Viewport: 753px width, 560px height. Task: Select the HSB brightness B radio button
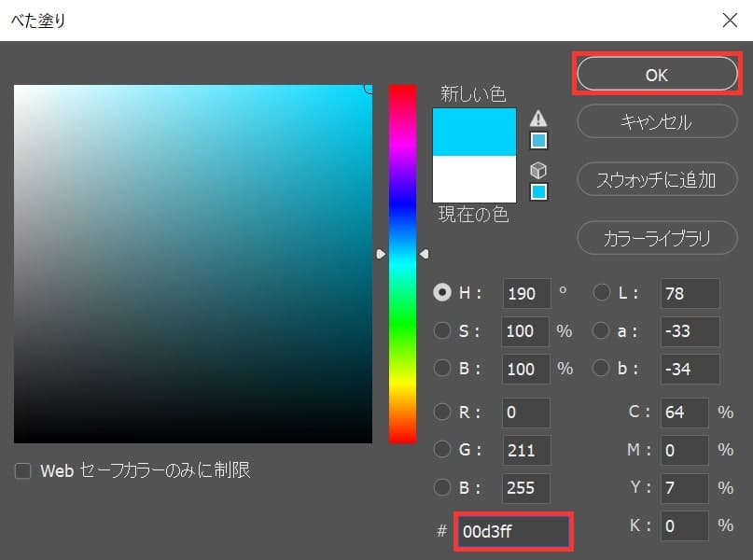point(441,369)
